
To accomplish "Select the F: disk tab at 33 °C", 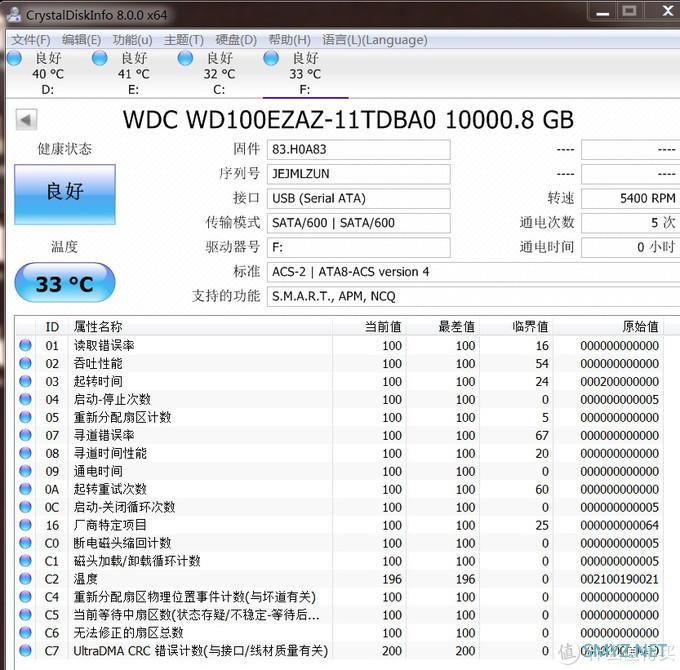I will [305, 73].
